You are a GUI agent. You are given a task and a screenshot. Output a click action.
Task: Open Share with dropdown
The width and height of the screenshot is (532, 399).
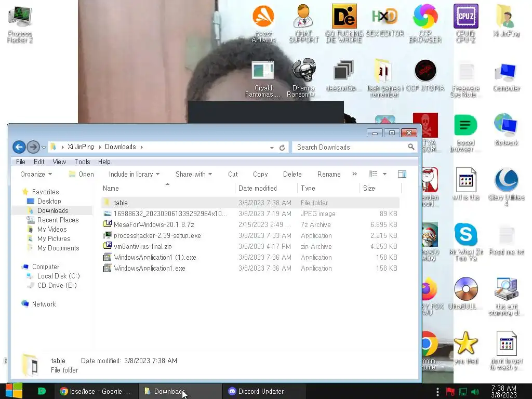coord(194,174)
